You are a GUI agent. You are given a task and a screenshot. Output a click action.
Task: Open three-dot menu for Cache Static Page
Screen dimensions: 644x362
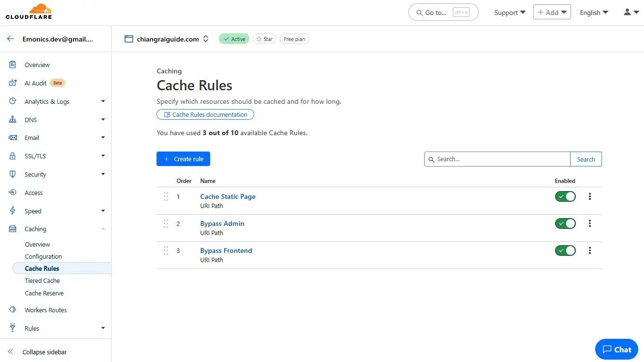(x=590, y=196)
